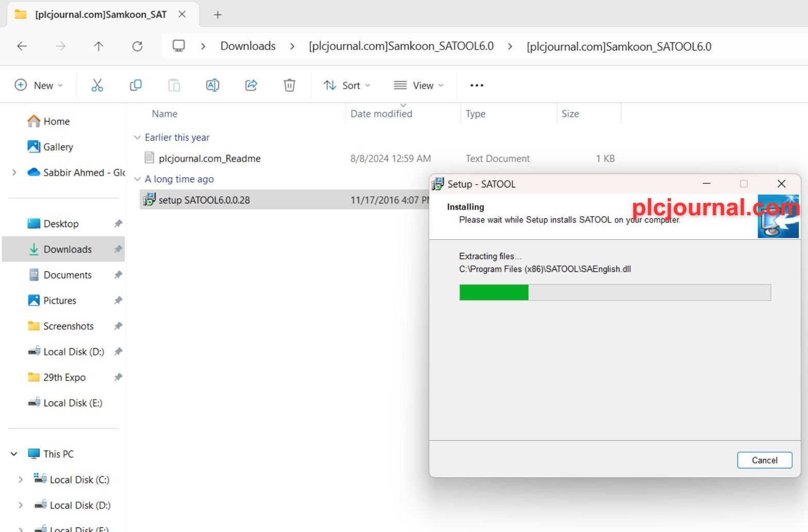Sort by the Name column header
This screenshot has width=808, height=532.
[164, 113]
